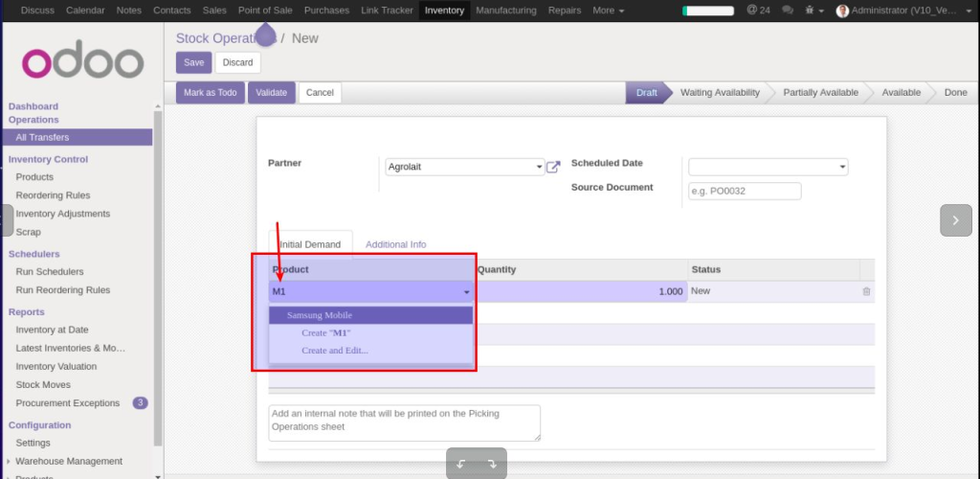Screen dimensions: 980x479
Task: Go to next image with right arrow
Action: [x=955, y=219]
